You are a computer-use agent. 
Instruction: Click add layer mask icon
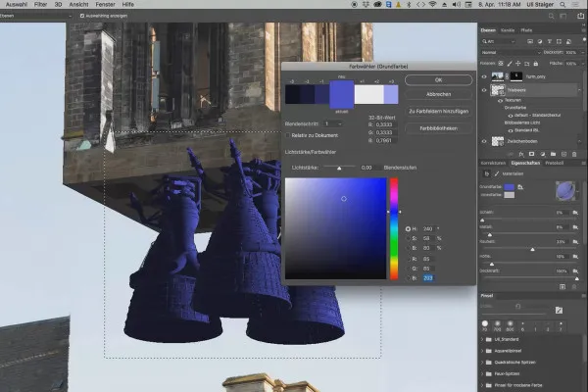click(531, 154)
